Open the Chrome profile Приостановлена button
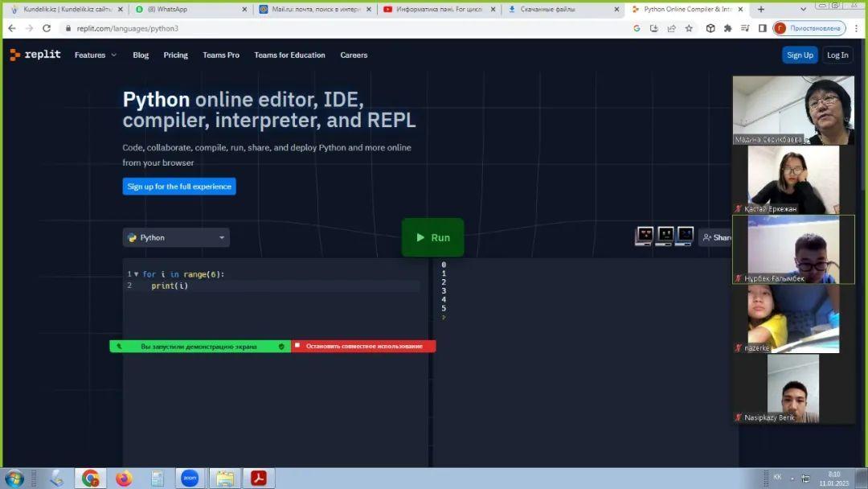Screen dimensions: 868x489 click(809, 28)
